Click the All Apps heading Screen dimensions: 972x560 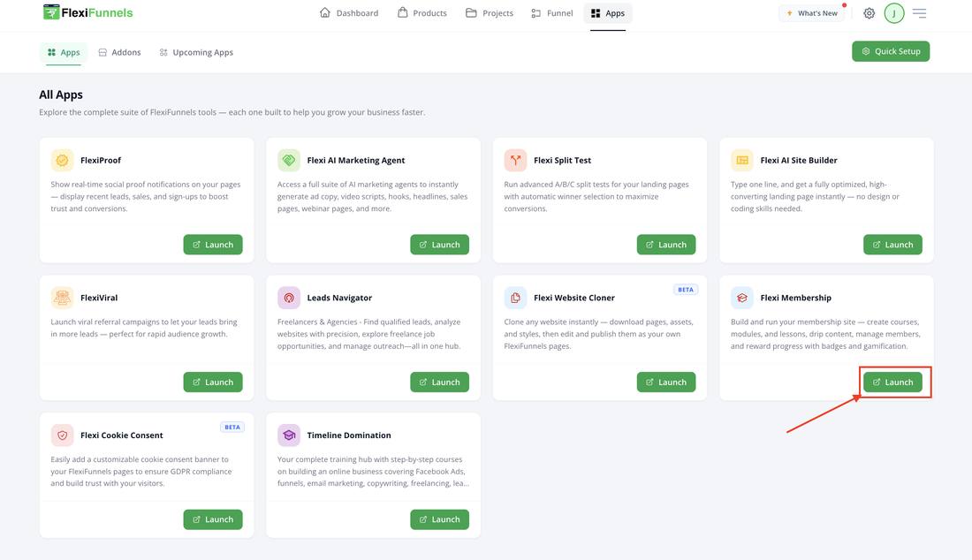coord(61,95)
